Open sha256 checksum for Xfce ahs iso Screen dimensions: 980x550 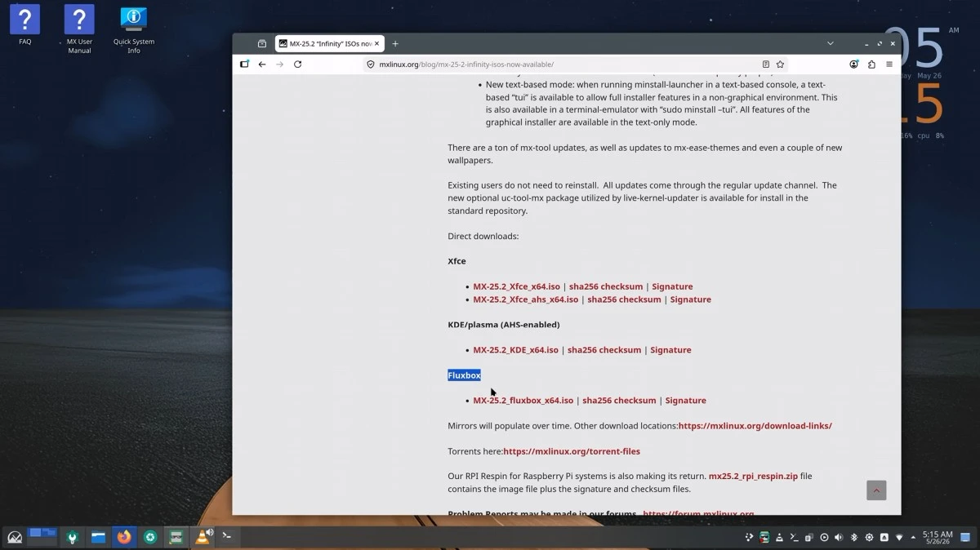pyautogui.click(x=624, y=299)
